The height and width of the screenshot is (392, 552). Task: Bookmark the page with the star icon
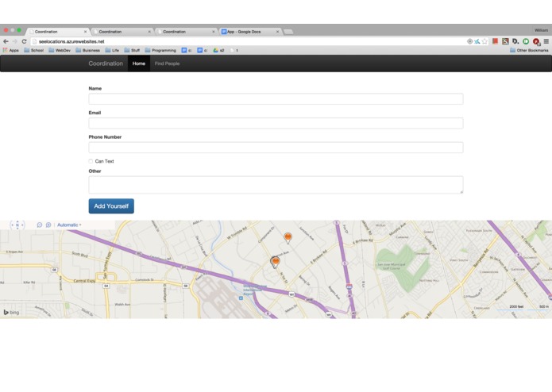pos(484,41)
